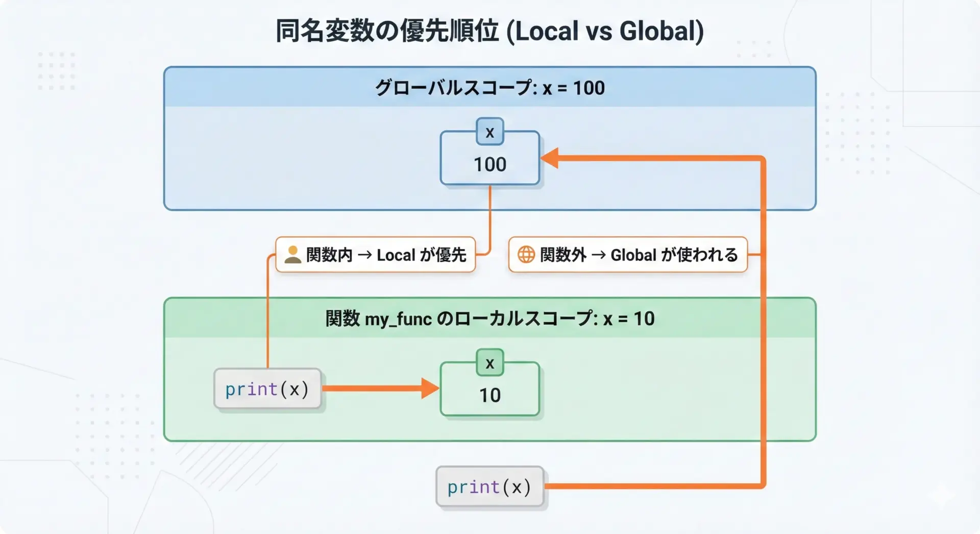Click the orange arrow shaft between print(x) and 10
Screen dimensions: 980x534
click(x=373, y=388)
